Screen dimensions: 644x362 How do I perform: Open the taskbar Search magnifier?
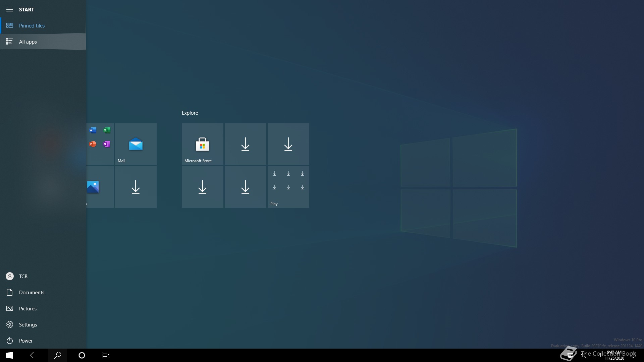click(58, 355)
